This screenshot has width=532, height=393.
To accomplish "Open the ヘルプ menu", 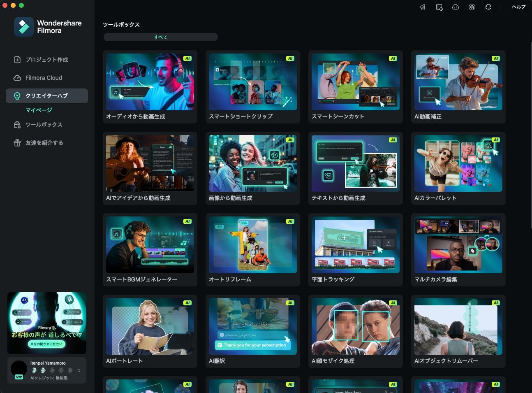I will pyautogui.click(x=518, y=7).
